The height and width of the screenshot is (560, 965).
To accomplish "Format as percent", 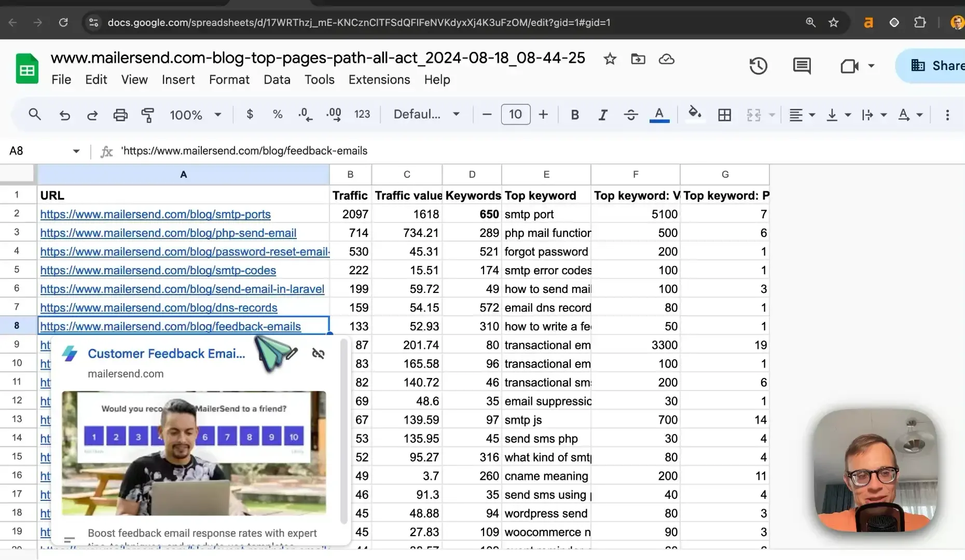I will pos(278,115).
